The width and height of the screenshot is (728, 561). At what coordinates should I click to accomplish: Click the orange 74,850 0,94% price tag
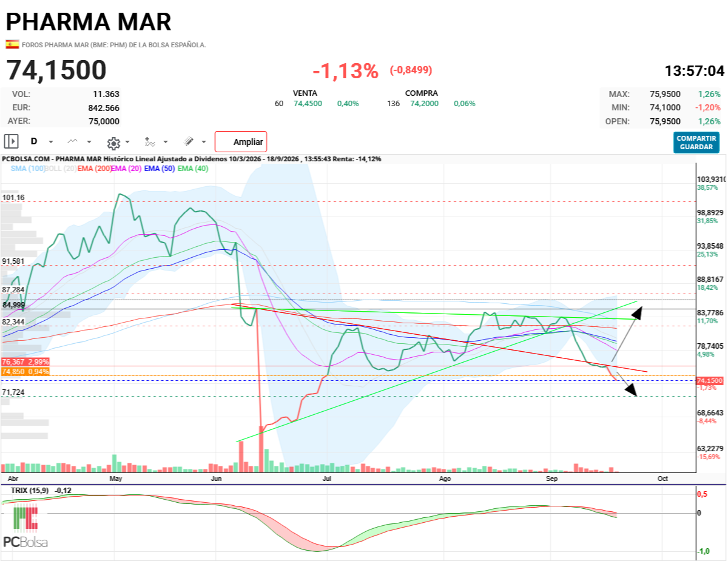tap(25, 371)
